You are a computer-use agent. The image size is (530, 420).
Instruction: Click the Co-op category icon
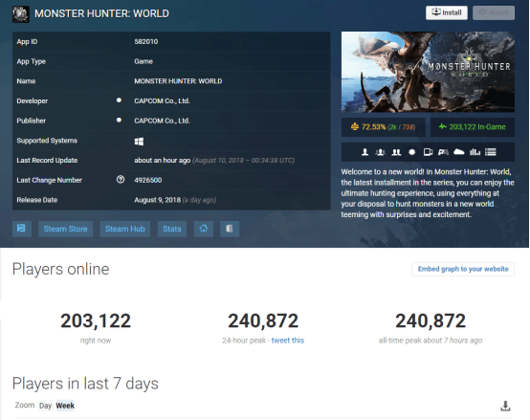pyautogui.click(x=396, y=152)
